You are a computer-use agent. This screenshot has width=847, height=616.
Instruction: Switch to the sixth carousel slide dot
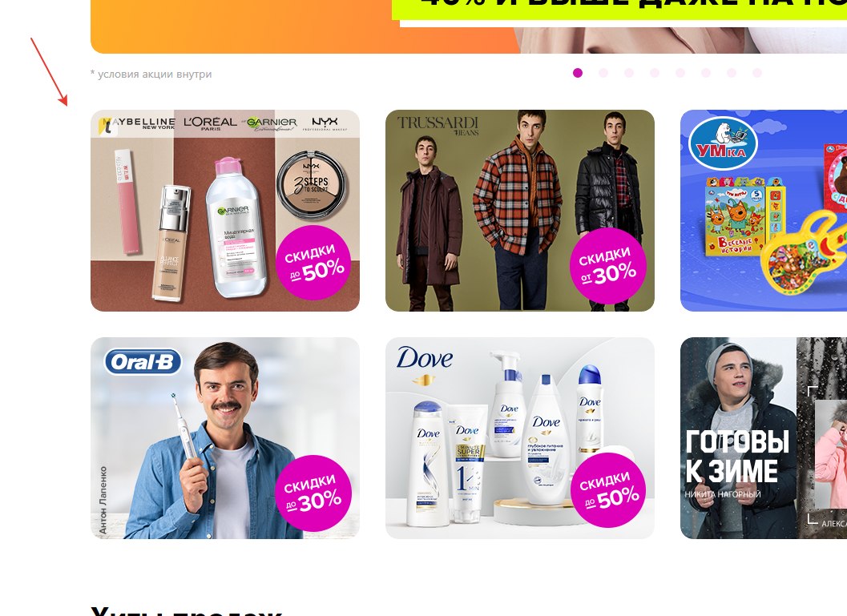[706, 73]
